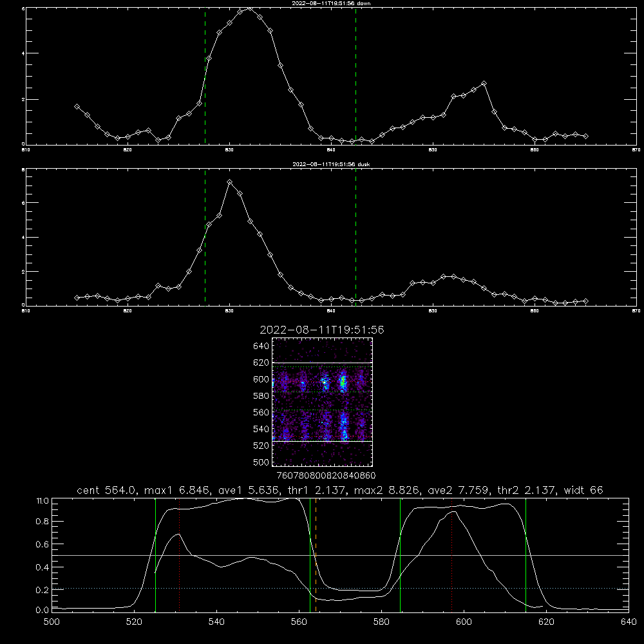Click the "580" y-axis label beside spectral image
Image resolution: width=644 pixels, height=644 pixels.
261,395
